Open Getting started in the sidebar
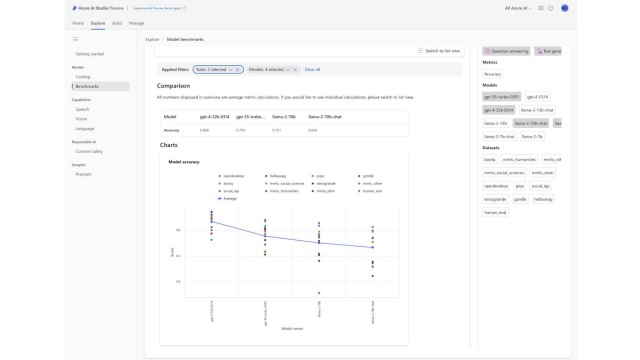 (x=90, y=54)
